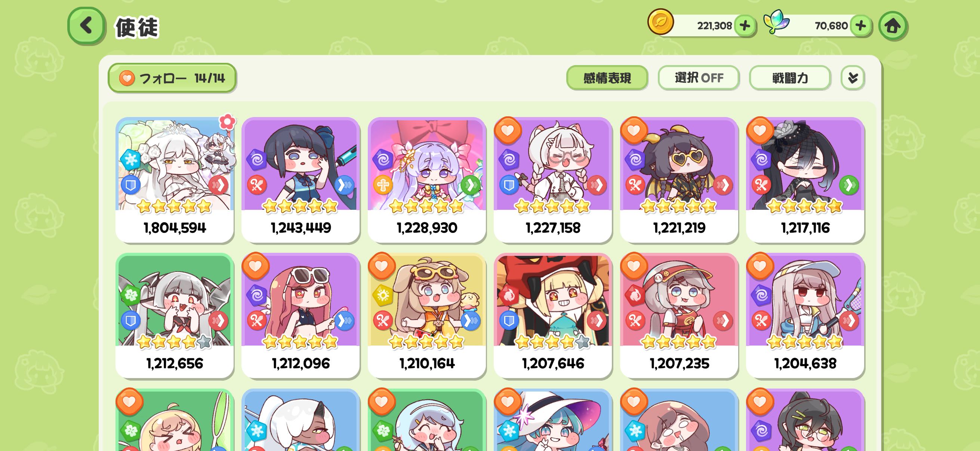This screenshot has height=451, width=980.
Task: Open character card with 1,243,449 power
Action: coord(301,180)
